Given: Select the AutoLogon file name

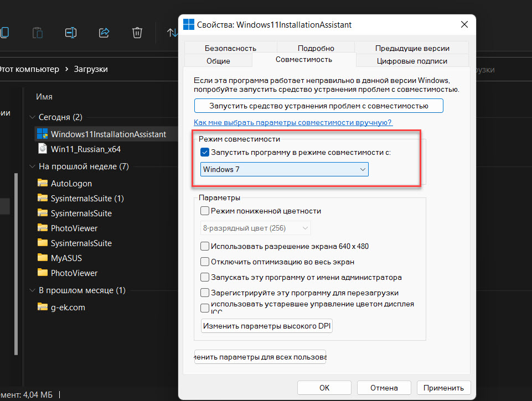Looking at the screenshot, I should click(71, 184).
